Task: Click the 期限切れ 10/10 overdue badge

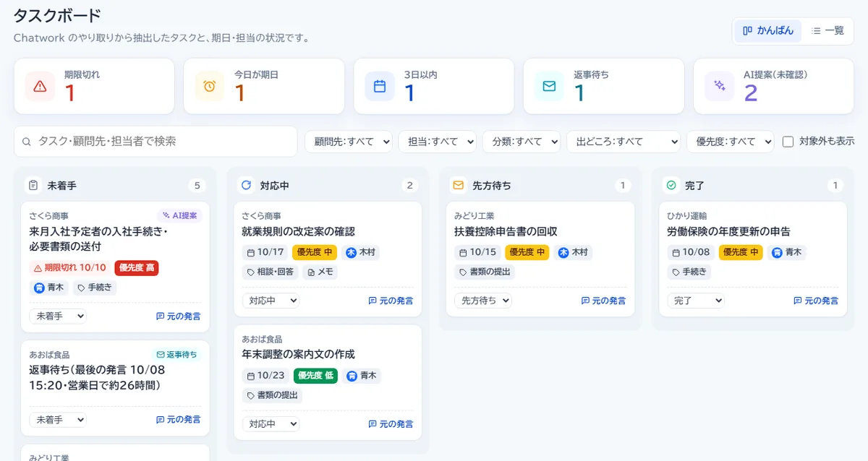Action: coord(69,267)
